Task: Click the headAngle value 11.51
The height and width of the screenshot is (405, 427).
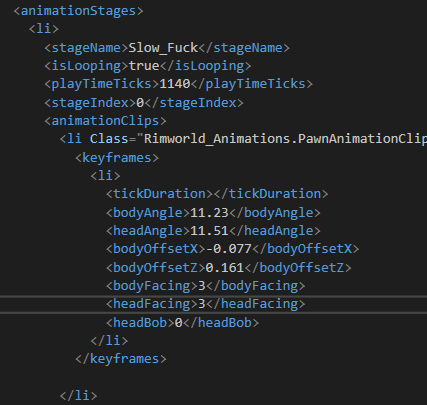Action: click(209, 231)
